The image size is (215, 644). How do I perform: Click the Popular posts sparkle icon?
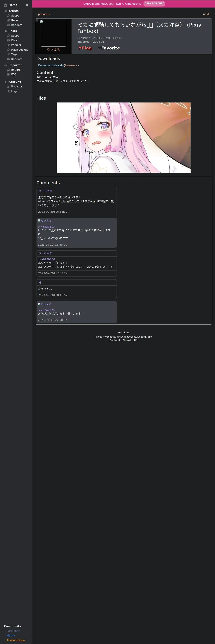(x=9, y=45)
